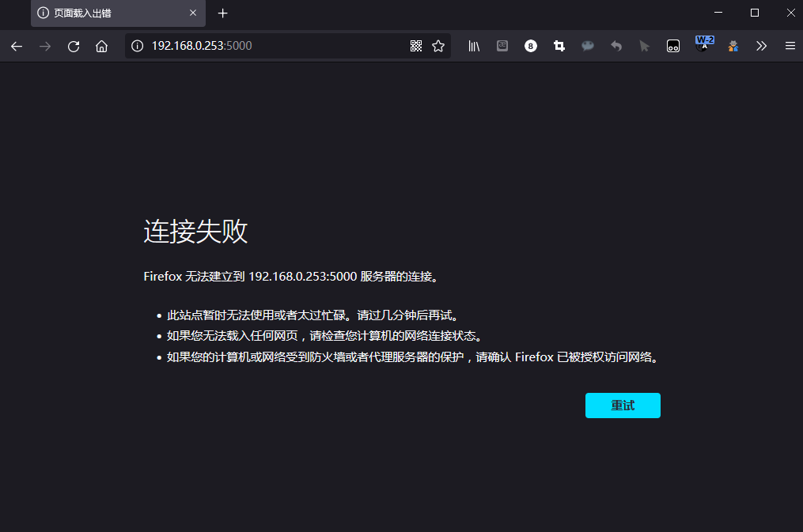Bookmark this page with the star
Screen dimensions: 803x532
pos(438,46)
